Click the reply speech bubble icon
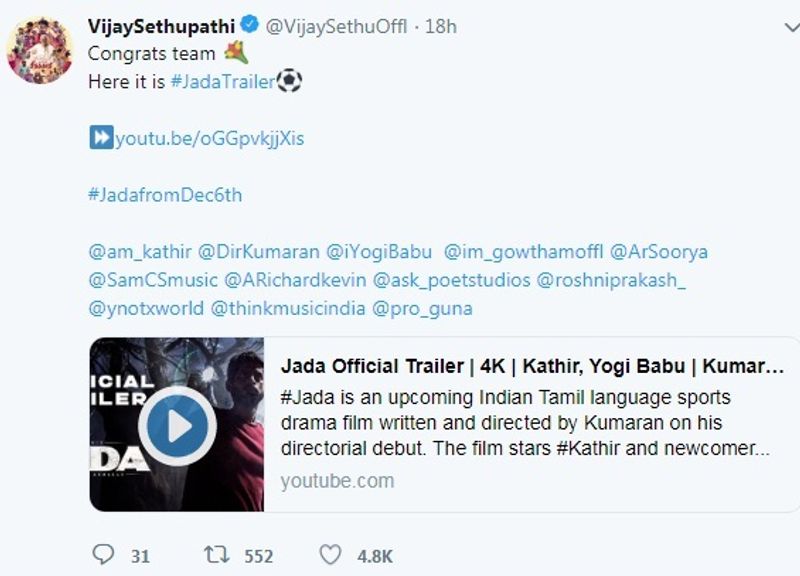The height and width of the screenshot is (576, 800). coord(104,554)
